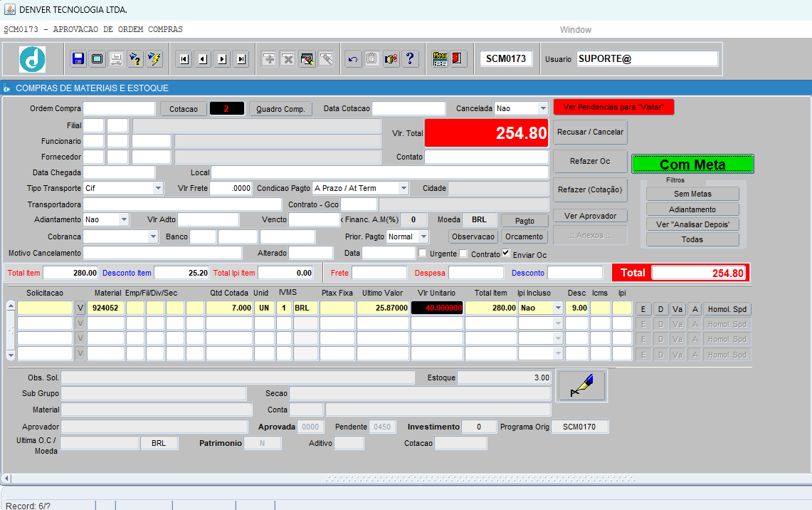Click the Vlr Unitario 40.000000 cell

click(x=437, y=308)
